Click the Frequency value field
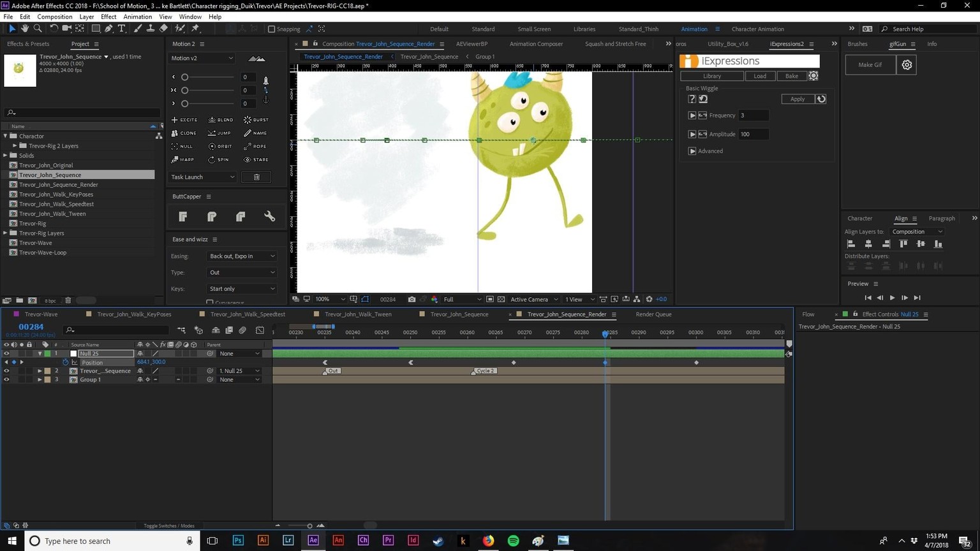The height and width of the screenshot is (551, 980). pyautogui.click(x=754, y=115)
